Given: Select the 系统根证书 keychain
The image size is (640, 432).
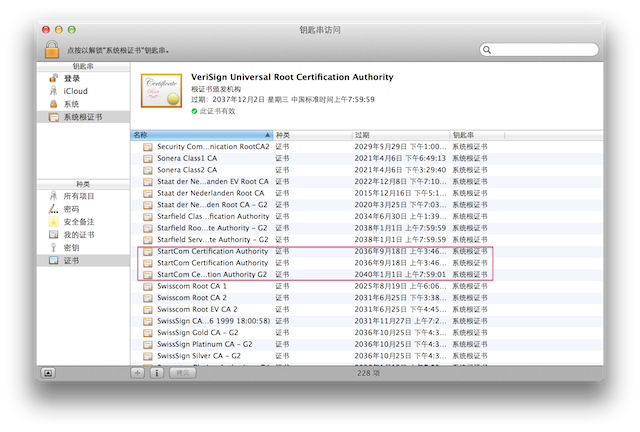Looking at the screenshot, I should tap(83, 117).
